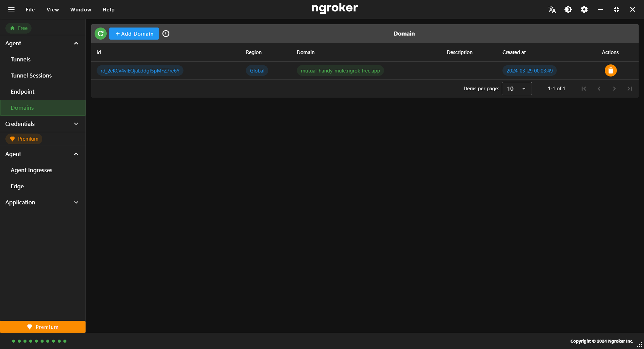This screenshot has height=349, width=644.
Task: Open the View menu
Action: coord(53,10)
